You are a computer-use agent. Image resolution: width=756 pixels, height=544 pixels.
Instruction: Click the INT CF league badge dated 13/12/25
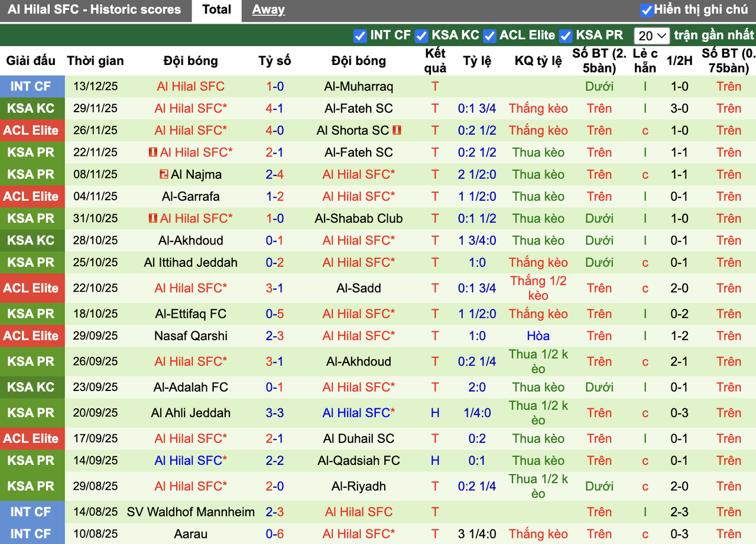32,86
